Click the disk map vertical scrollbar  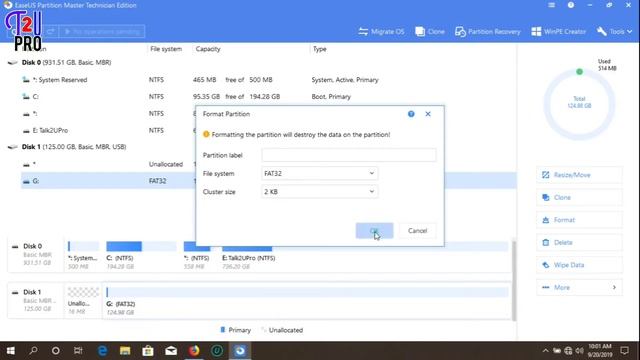pos(514,281)
